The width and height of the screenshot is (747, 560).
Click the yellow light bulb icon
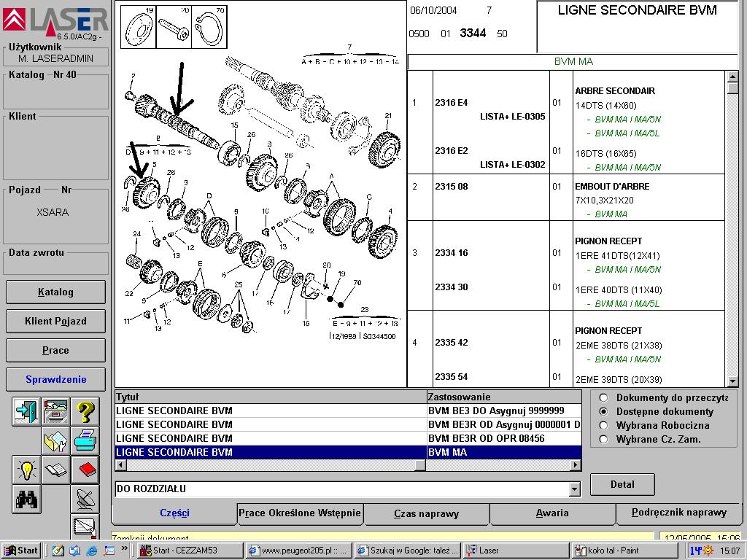(26, 469)
